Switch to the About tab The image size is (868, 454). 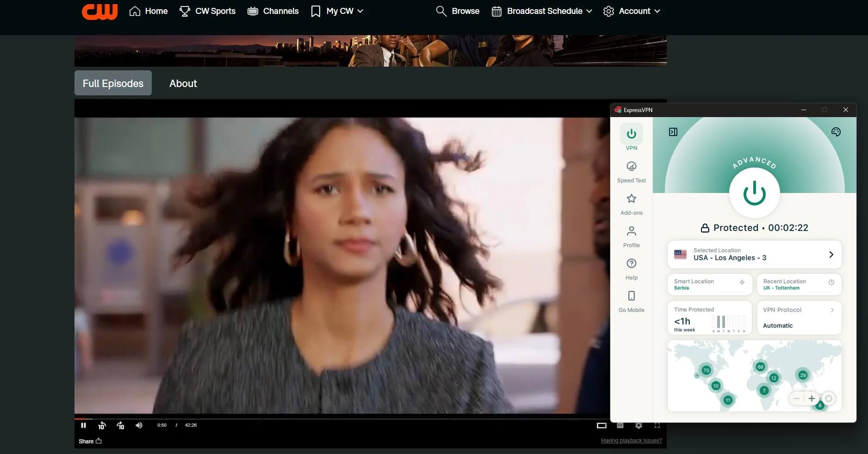click(183, 83)
